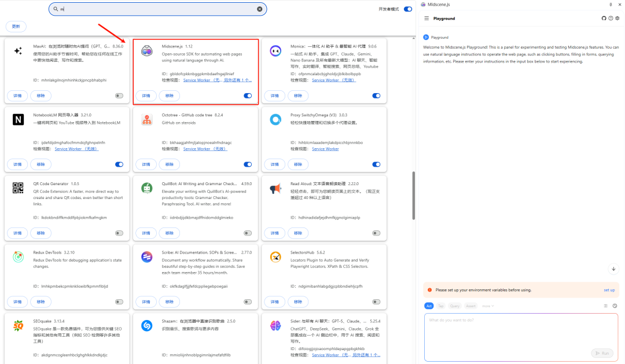Expand the 'more' dropdown in Playground

(488, 306)
